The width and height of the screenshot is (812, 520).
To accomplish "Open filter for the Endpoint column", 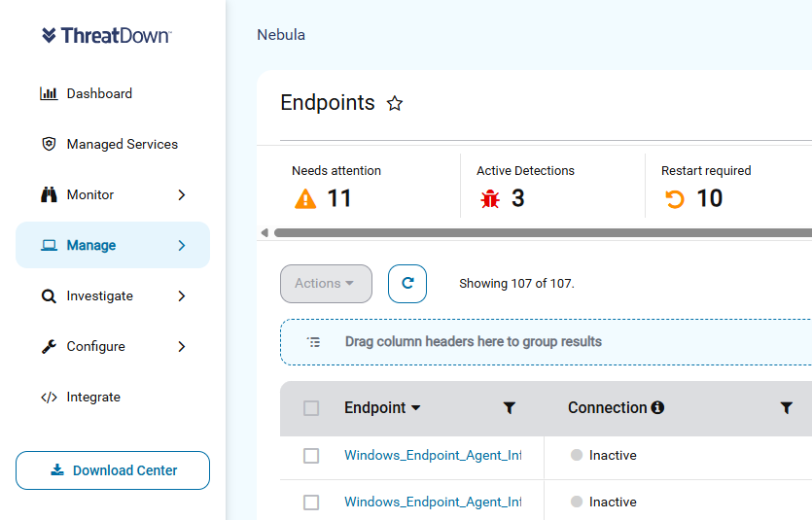I will click(509, 408).
